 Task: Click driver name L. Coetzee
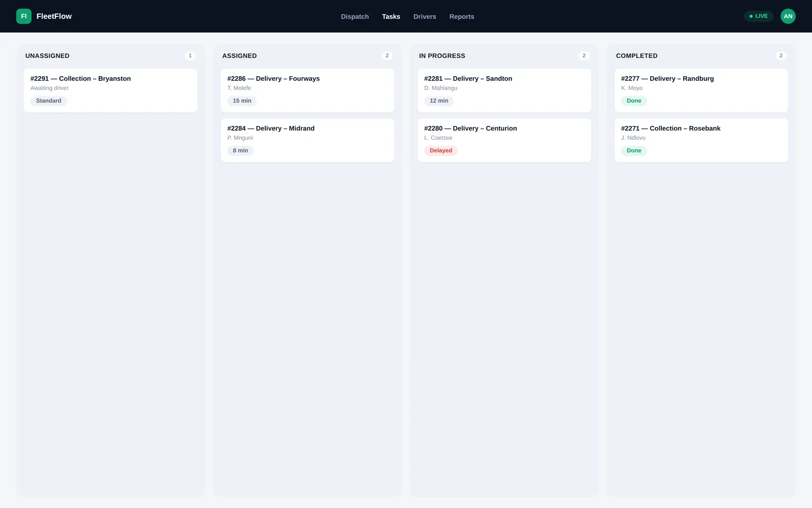[438, 138]
